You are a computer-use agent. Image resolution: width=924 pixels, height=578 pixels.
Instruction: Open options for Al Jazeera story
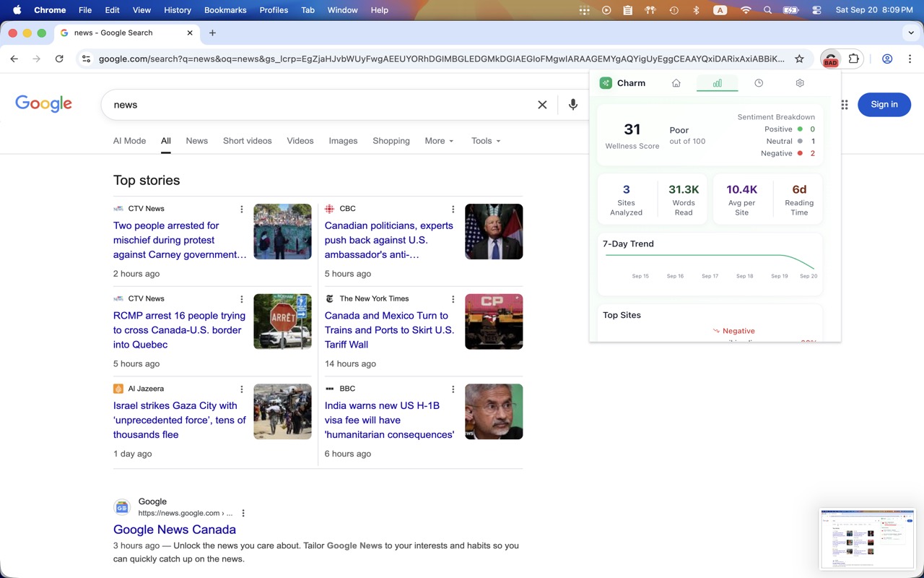(x=242, y=389)
